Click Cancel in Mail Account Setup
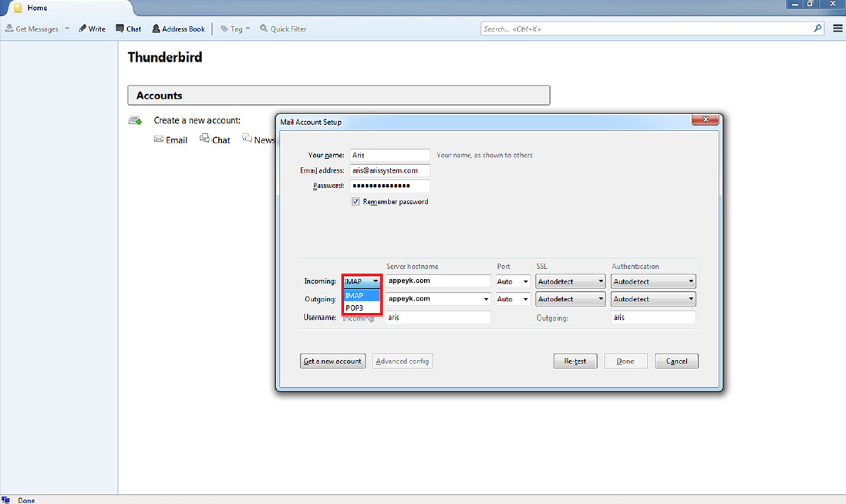Screen dimensions: 846x504 [676, 361]
